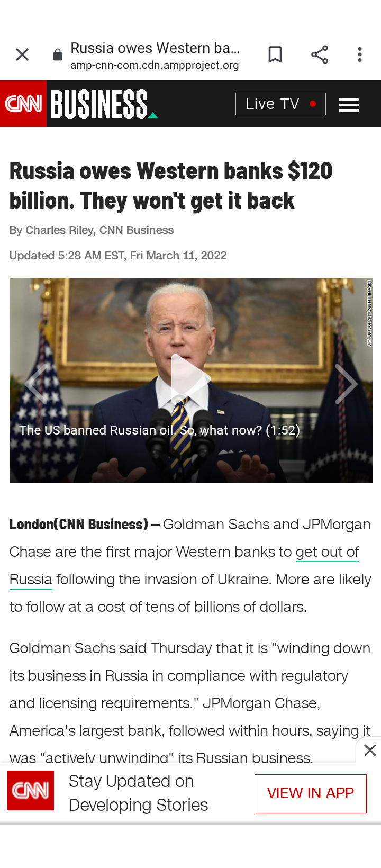
Task: Tap the lock icon for site info
Action: (58, 55)
